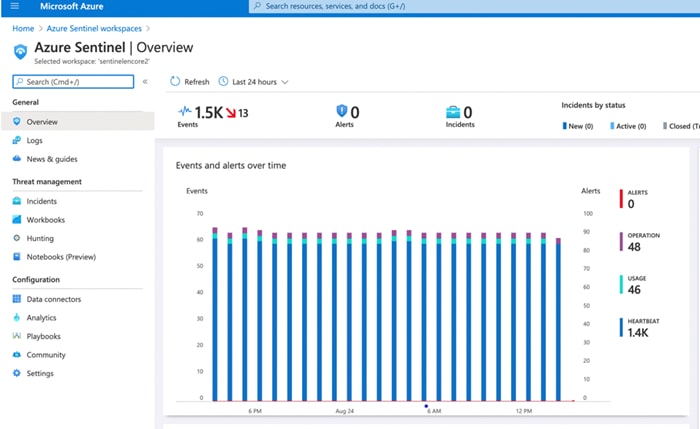Click the red ALERTS legend swatch
700x429 pixels.
(621, 199)
